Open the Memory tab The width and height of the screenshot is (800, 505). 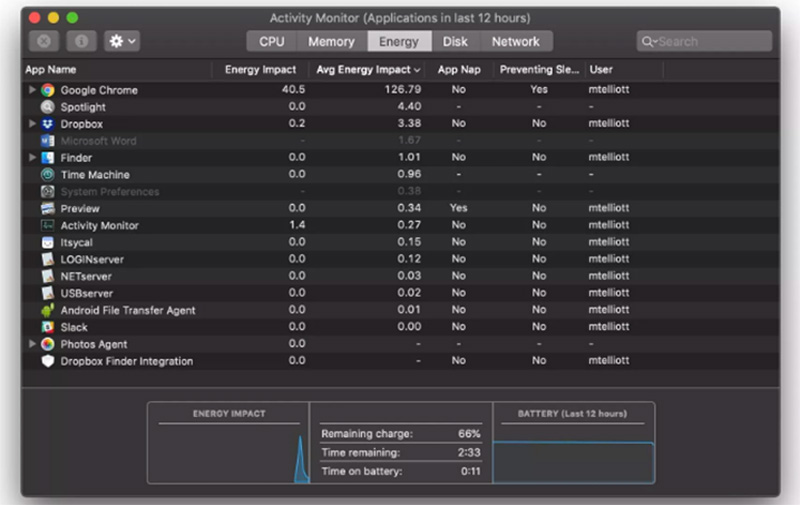[331, 42]
